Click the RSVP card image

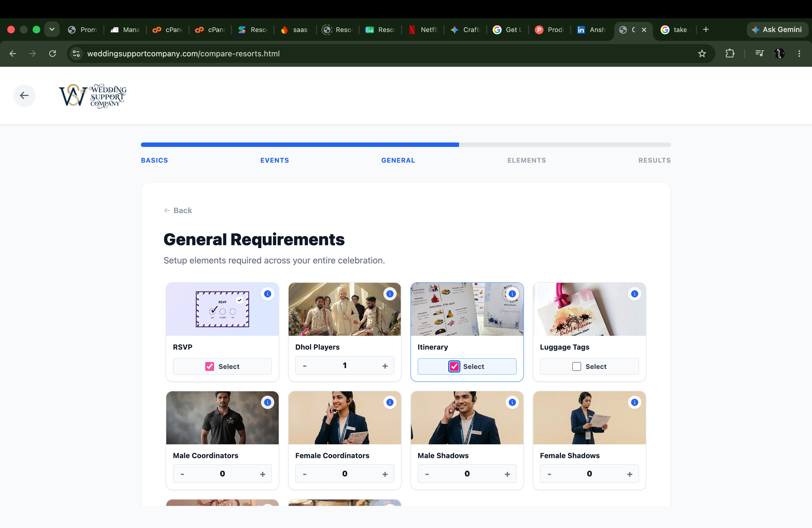tap(222, 309)
